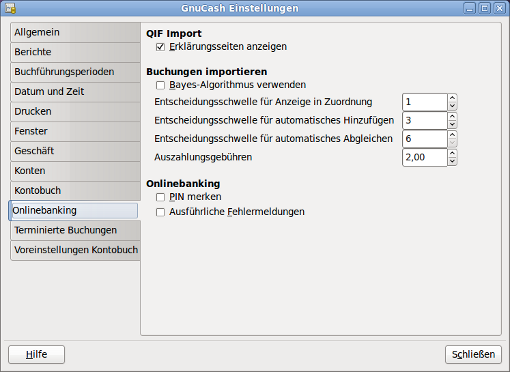Go to the Drucken tab

point(75,111)
